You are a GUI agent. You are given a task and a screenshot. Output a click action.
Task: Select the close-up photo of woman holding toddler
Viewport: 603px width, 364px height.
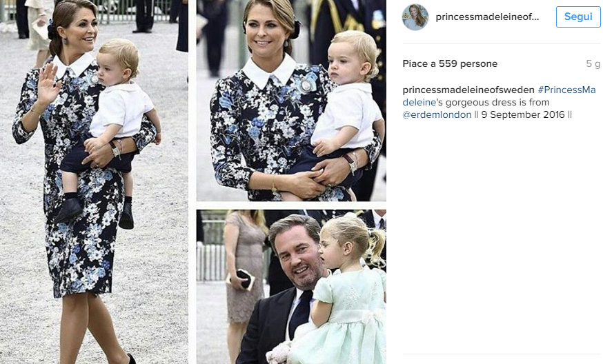(x=291, y=101)
